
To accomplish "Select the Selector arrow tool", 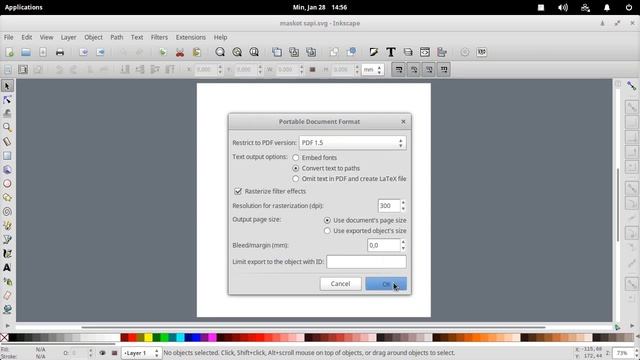I will point(7,86).
